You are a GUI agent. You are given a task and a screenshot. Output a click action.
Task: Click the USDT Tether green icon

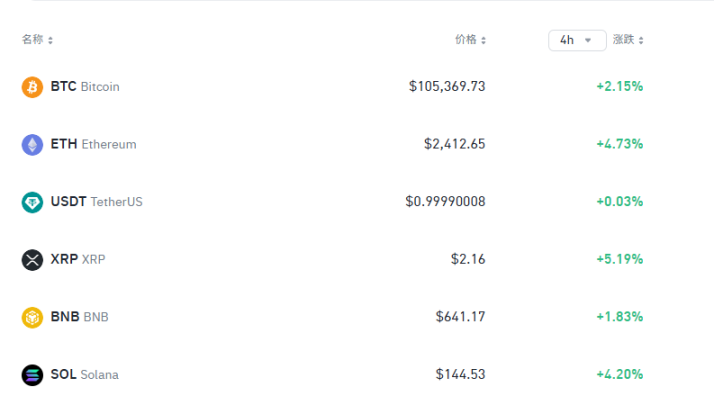click(x=32, y=202)
